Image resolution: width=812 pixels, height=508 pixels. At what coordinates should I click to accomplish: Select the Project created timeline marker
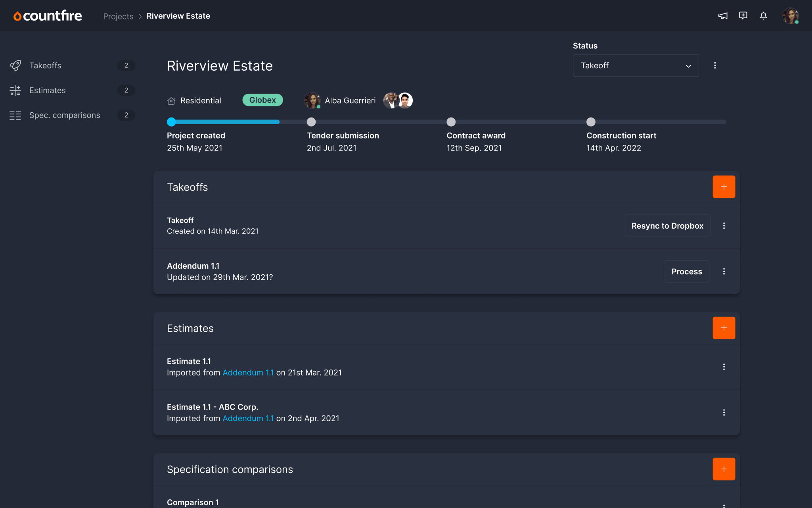click(171, 122)
